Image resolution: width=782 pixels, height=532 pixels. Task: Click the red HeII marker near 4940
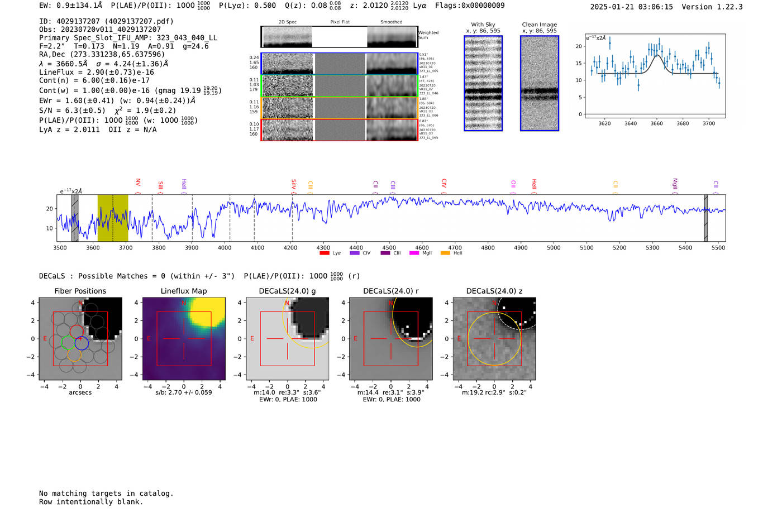(x=534, y=184)
